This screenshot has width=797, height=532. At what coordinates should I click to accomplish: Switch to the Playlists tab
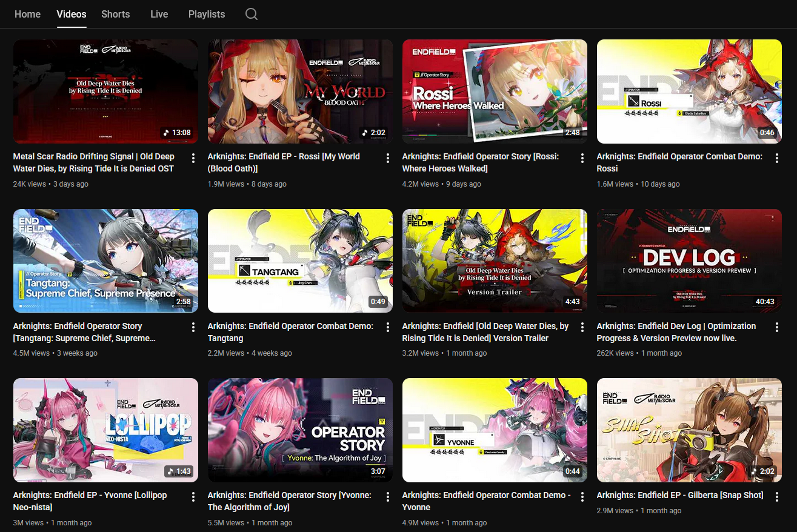tap(207, 14)
